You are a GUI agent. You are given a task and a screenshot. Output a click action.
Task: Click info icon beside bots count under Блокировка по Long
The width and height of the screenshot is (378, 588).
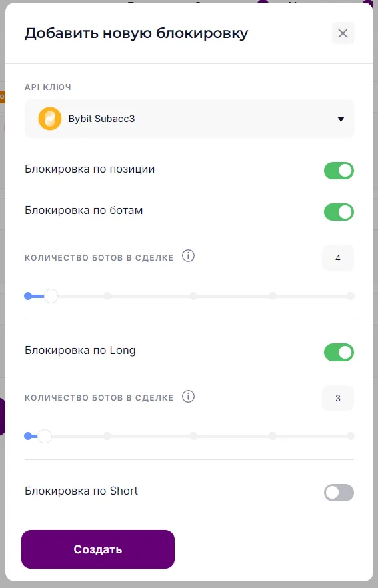pos(188,397)
